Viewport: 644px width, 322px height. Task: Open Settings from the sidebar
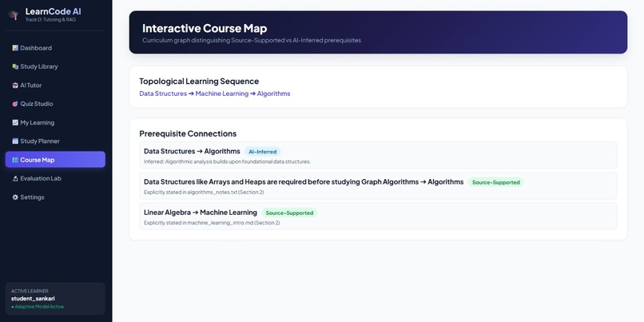[55, 197]
